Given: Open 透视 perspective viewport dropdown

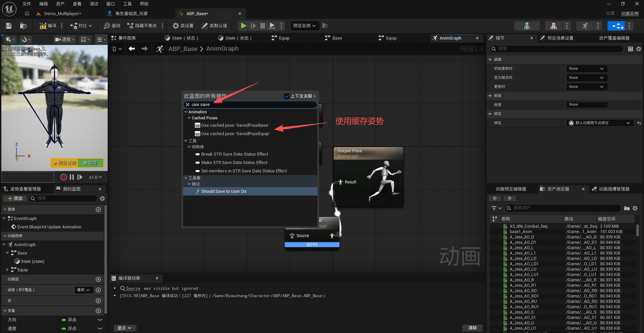Looking at the screenshot, I should click(65, 40).
